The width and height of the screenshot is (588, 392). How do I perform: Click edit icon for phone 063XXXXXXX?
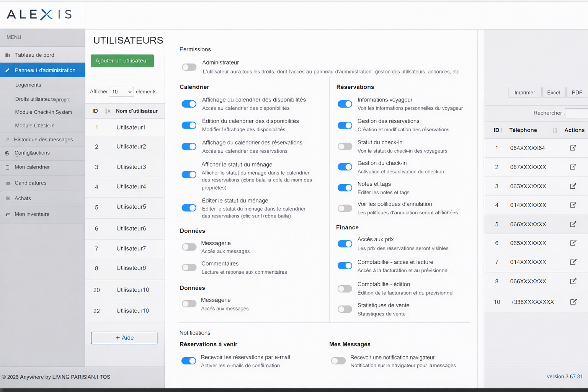573,186
